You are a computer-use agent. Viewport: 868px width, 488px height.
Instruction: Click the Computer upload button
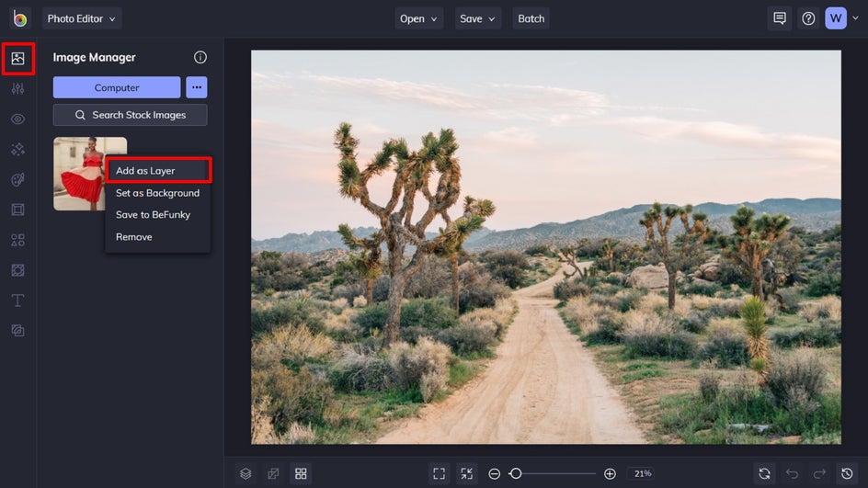117,87
